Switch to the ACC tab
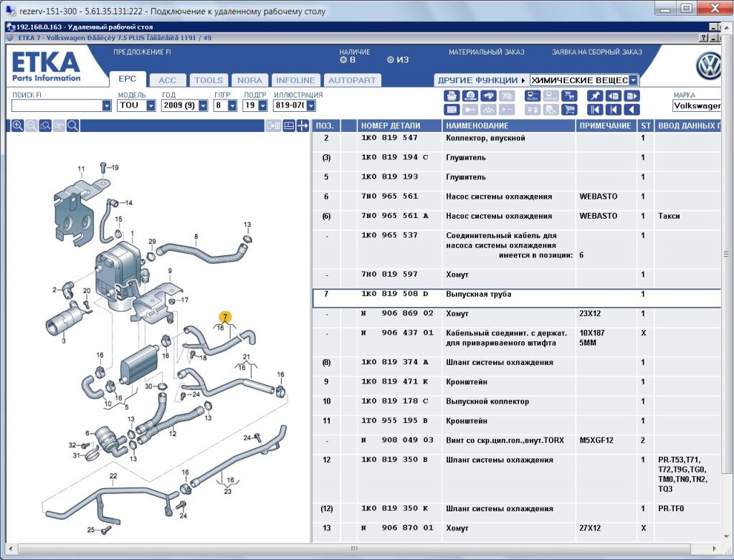This screenshot has width=734, height=560. tap(168, 80)
